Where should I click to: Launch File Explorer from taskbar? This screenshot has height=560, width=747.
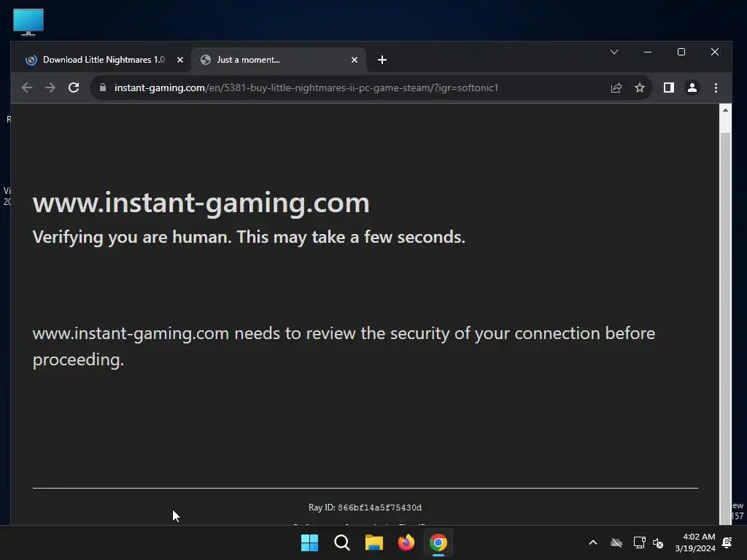click(374, 542)
